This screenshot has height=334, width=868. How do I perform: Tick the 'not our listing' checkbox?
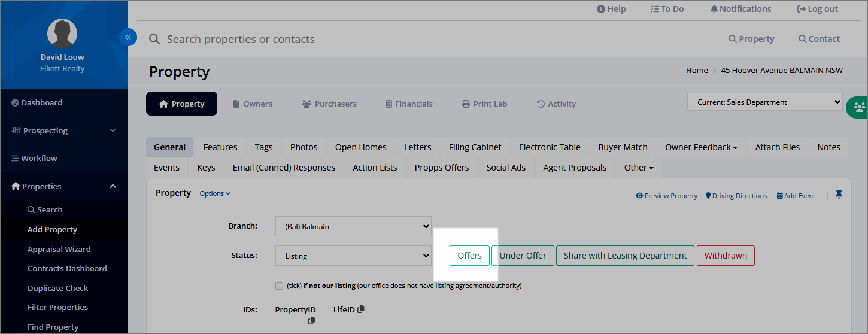tap(279, 286)
